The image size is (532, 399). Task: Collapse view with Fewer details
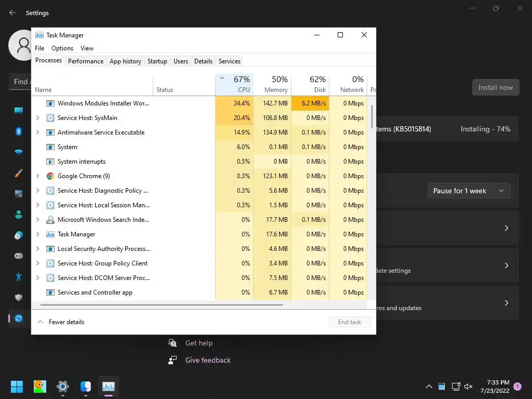point(61,322)
